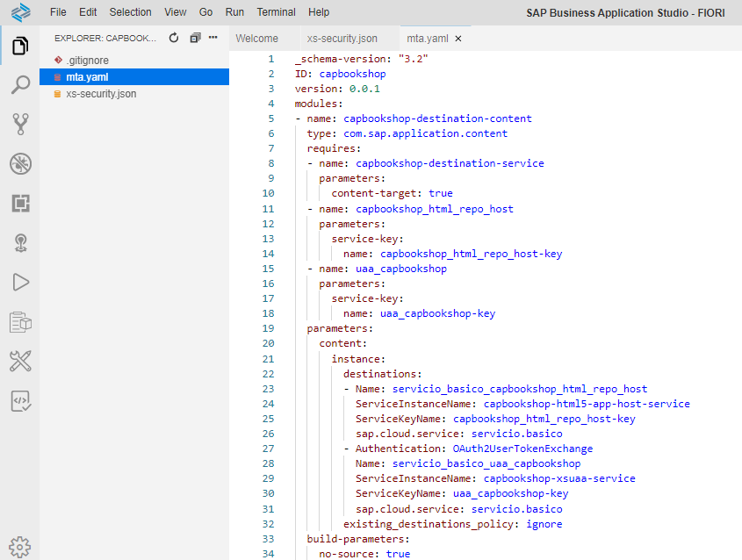Open the Selection menu
The image size is (742, 560).
point(130,12)
